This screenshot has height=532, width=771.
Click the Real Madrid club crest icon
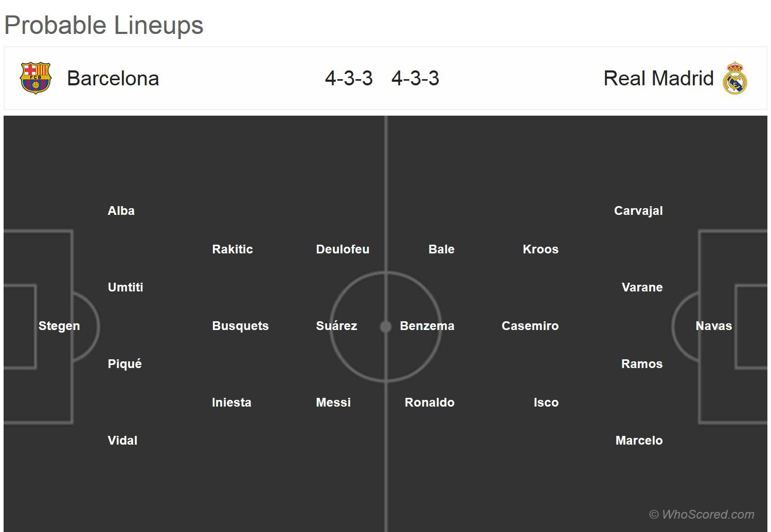pyautogui.click(x=734, y=78)
